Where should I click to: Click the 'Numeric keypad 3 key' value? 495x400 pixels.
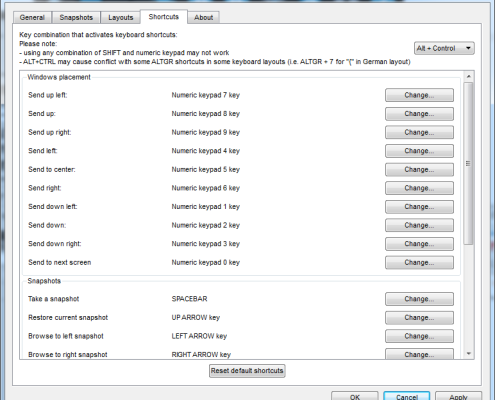coord(206,244)
